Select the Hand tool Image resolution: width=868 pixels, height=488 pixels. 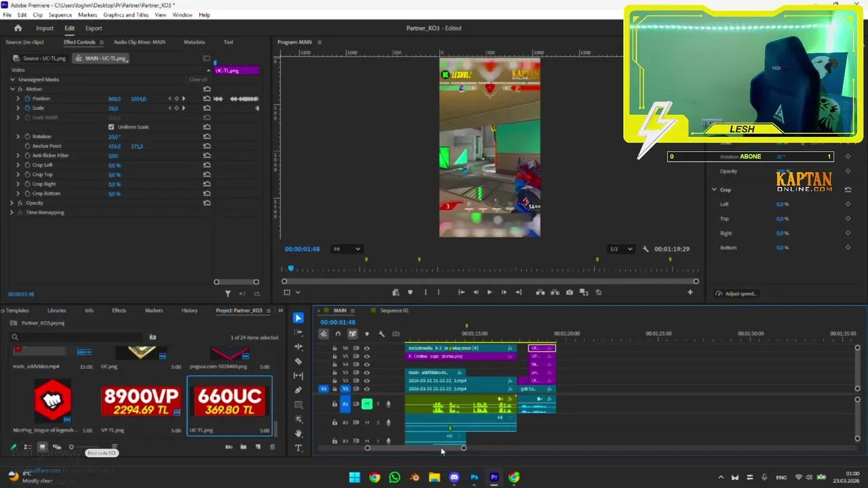[x=298, y=433]
